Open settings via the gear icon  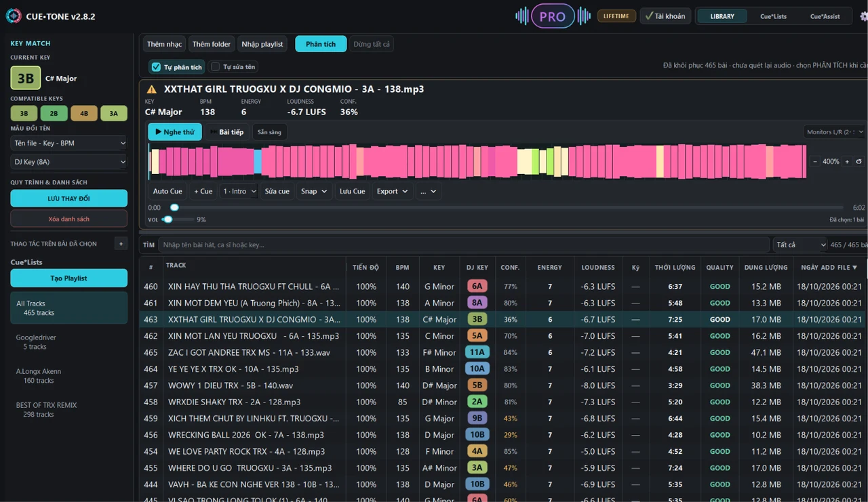tap(864, 16)
